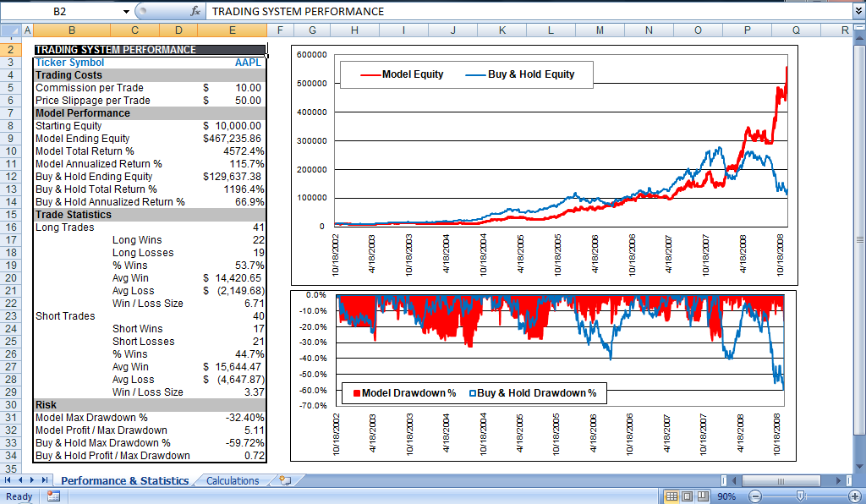Select the -59.72% drawdown cell
Viewport: 866px width, 504px height.
pos(232,443)
